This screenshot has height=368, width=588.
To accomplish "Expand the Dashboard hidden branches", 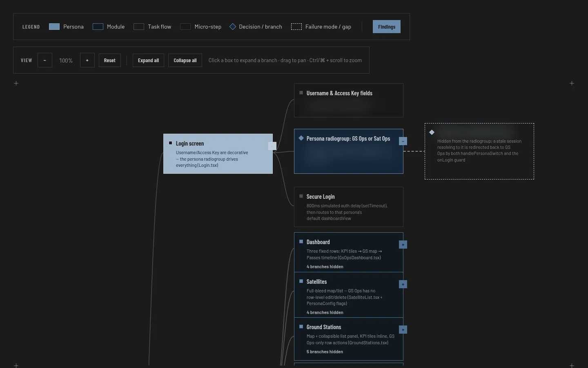I will [403, 245].
